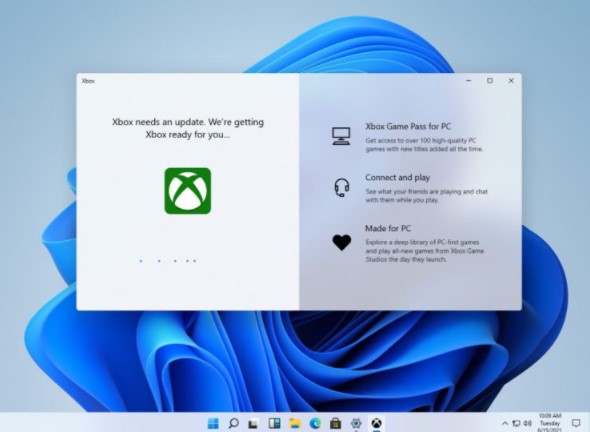Click the headset icon for Connect and play

point(342,187)
